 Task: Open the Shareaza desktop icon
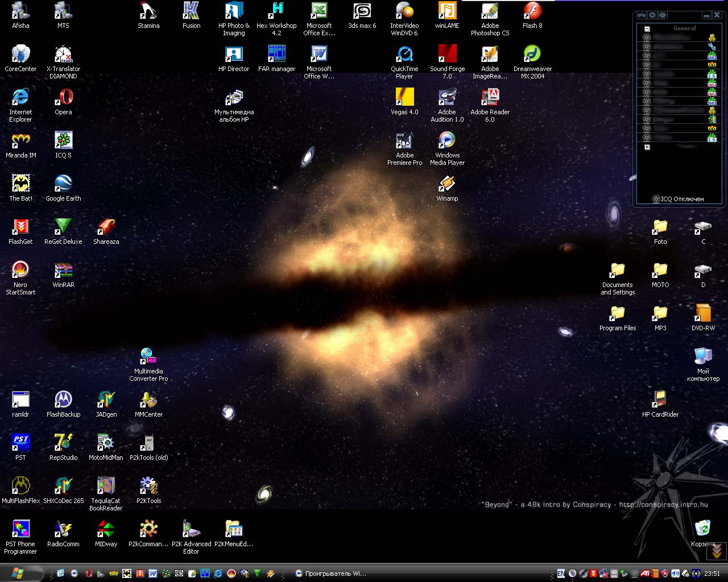(x=106, y=231)
